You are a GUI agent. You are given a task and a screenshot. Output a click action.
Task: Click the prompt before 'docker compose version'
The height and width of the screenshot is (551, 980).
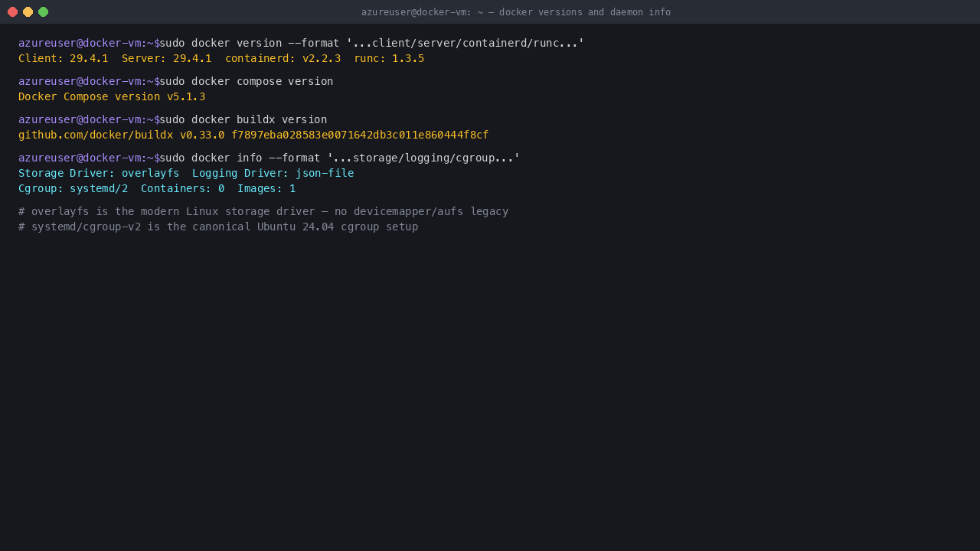point(89,81)
